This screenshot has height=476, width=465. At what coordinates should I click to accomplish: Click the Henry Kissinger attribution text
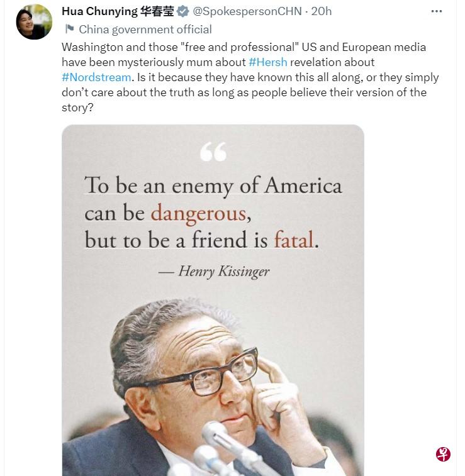224,271
